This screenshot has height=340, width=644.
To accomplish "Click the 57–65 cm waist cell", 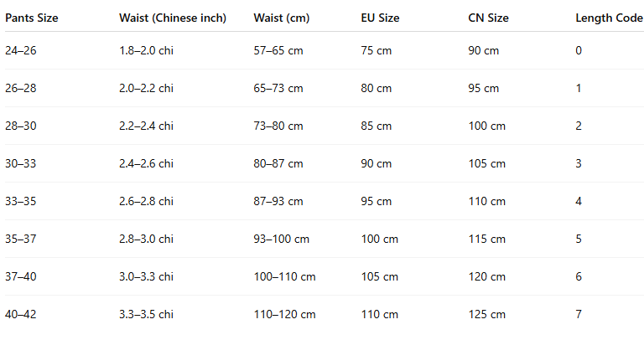I will coord(278,50).
